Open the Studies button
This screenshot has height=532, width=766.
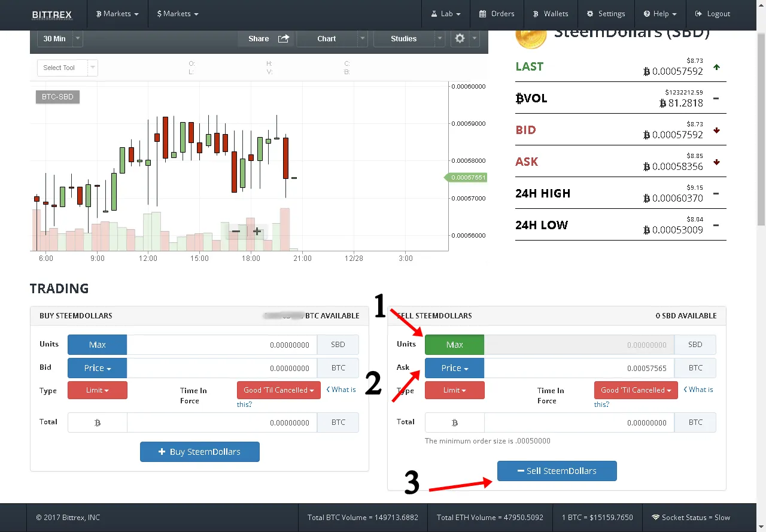tap(404, 38)
